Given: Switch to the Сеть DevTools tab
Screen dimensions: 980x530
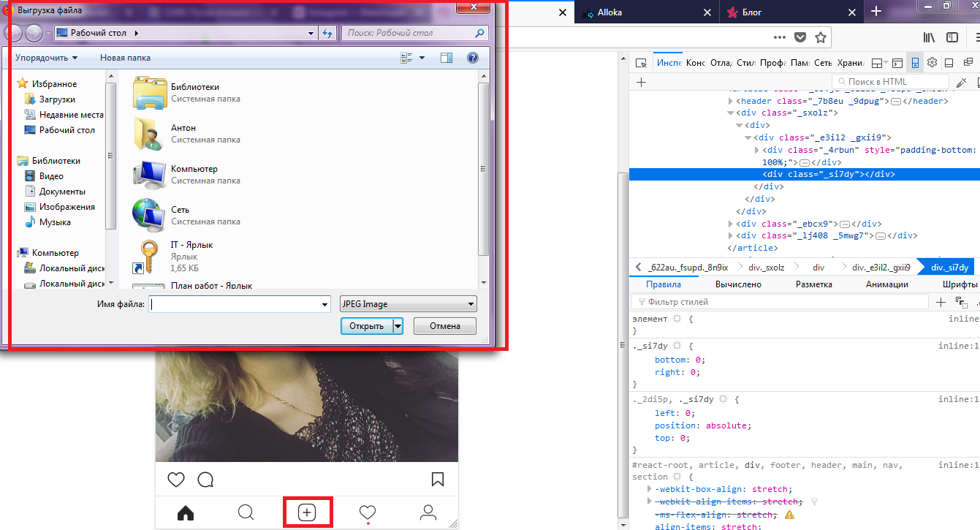Looking at the screenshot, I should tap(823, 63).
